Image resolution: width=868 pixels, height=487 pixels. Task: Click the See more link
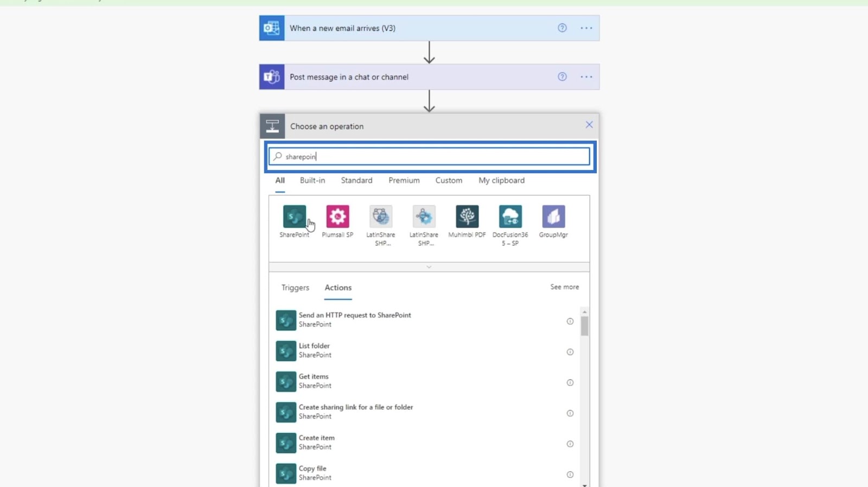(564, 287)
